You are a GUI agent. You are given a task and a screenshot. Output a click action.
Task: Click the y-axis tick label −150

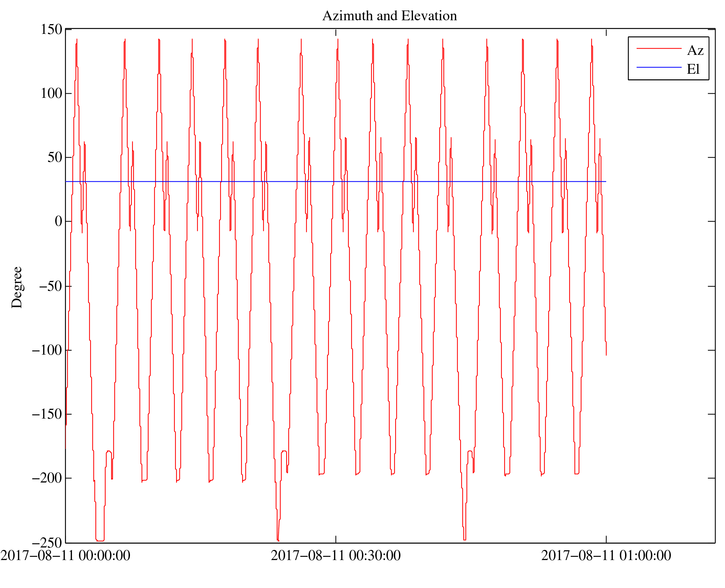click(47, 414)
